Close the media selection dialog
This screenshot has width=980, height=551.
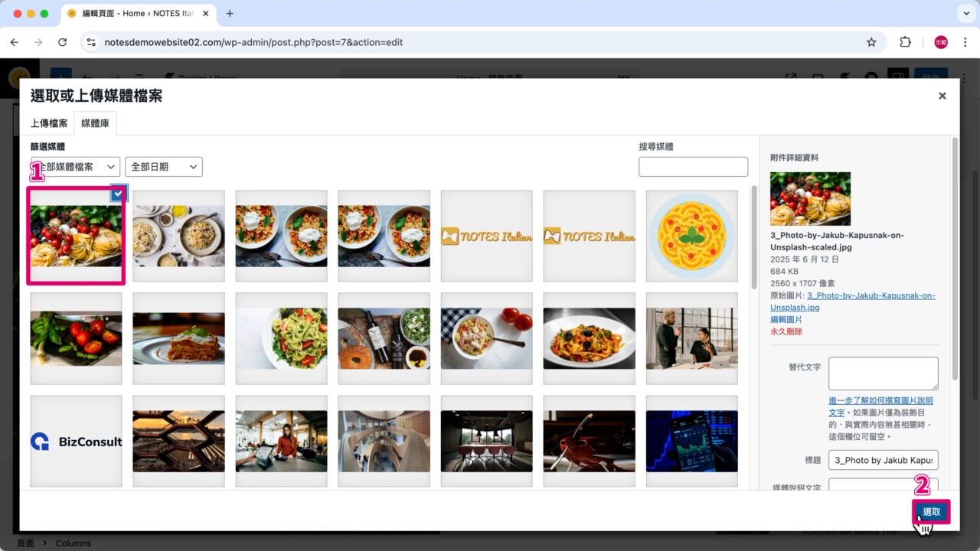click(x=942, y=96)
